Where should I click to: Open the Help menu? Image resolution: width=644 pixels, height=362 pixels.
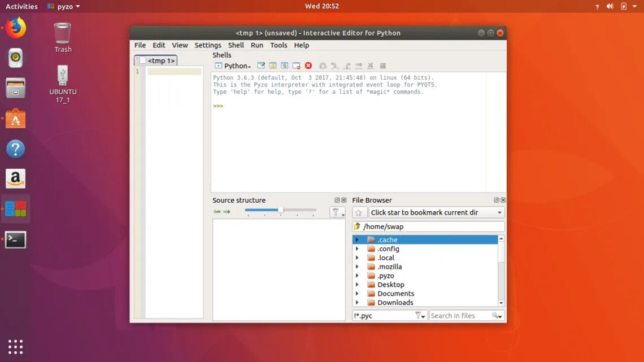pyautogui.click(x=302, y=45)
